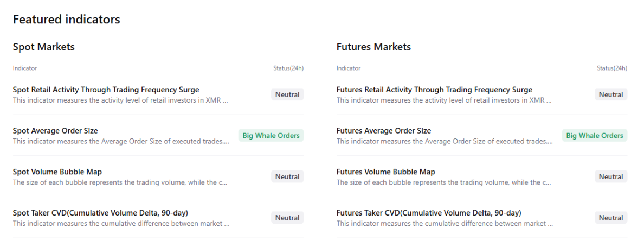644x240 pixels.
Task: Click the Spot Markets section heading
Action: pyautogui.click(x=44, y=47)
